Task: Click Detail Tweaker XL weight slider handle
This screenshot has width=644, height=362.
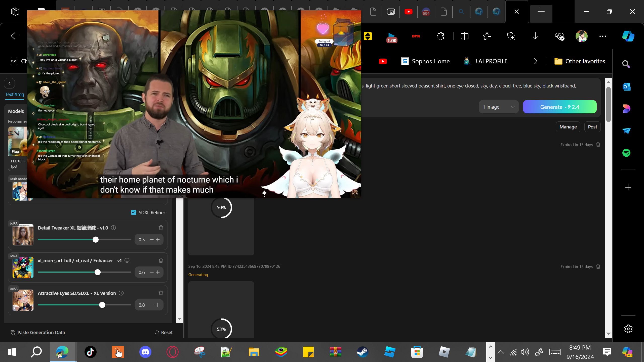Action: tap(95, 240)
